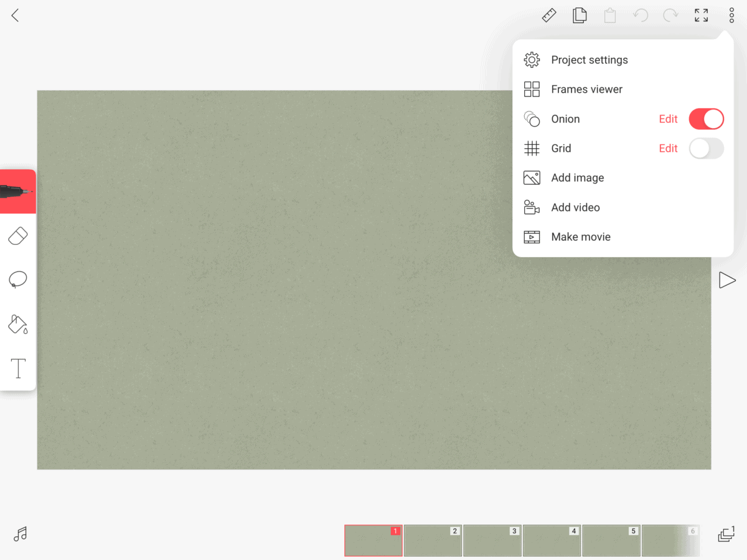
Task: Click Edit next to Grid
Action: click(668, 148)
